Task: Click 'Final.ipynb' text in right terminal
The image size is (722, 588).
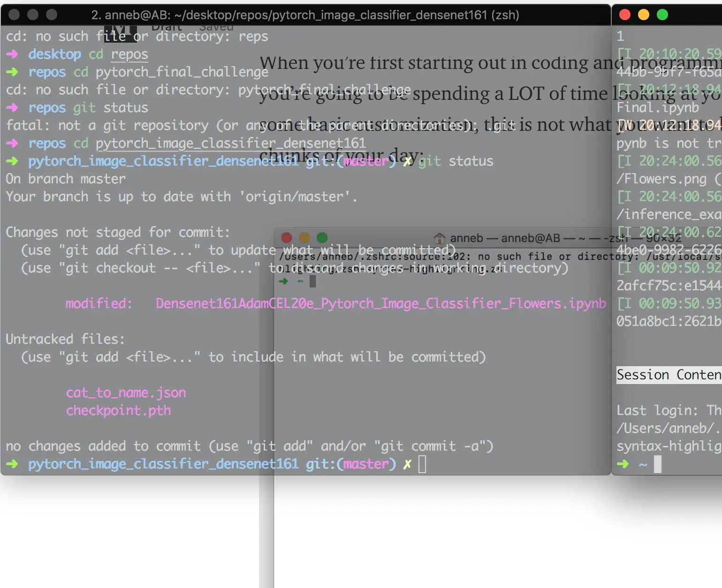Action: (658, 107)
